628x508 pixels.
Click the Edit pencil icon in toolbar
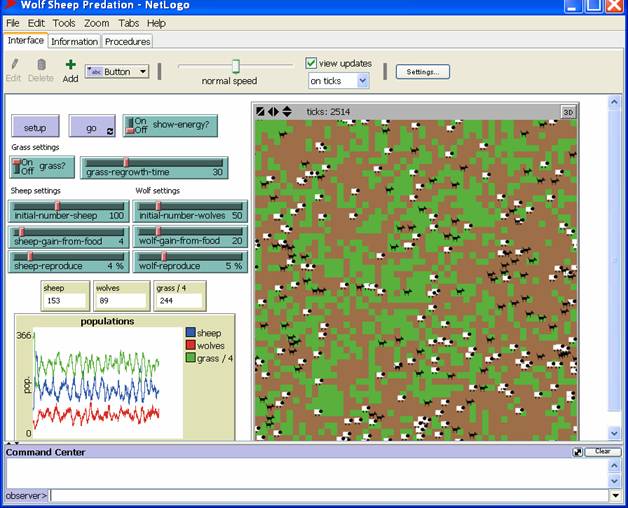pos(14,65)
